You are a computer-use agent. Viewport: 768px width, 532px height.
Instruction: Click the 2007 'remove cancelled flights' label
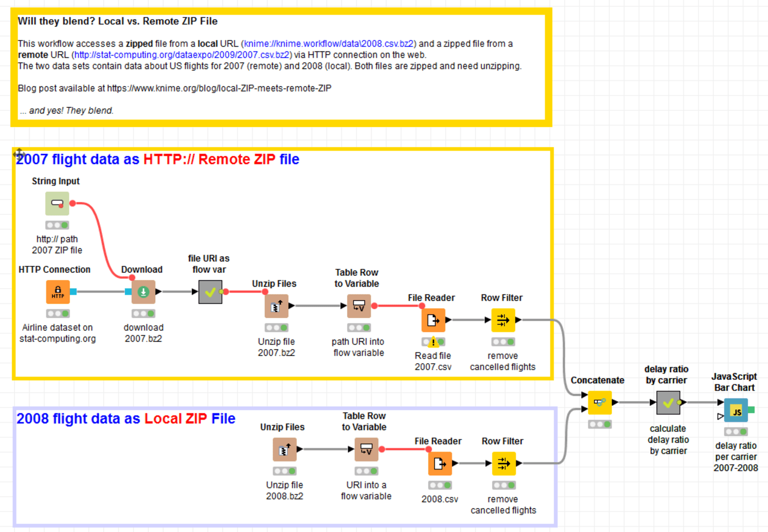pos(502,361)
